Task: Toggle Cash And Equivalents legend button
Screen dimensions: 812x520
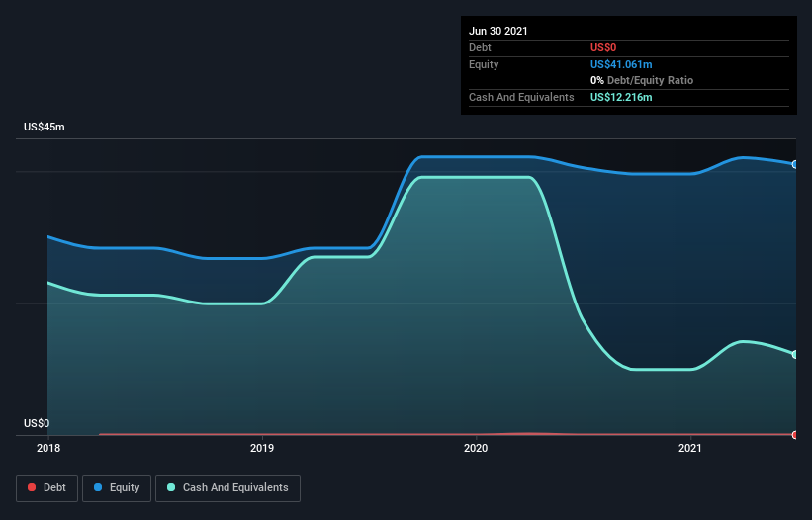Action: [x=227, y=488]
